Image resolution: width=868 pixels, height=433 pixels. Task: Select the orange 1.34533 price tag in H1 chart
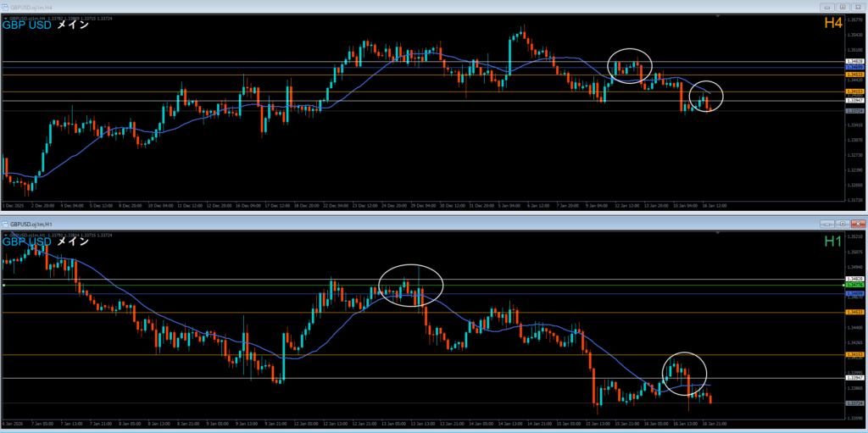pos(854,313)
